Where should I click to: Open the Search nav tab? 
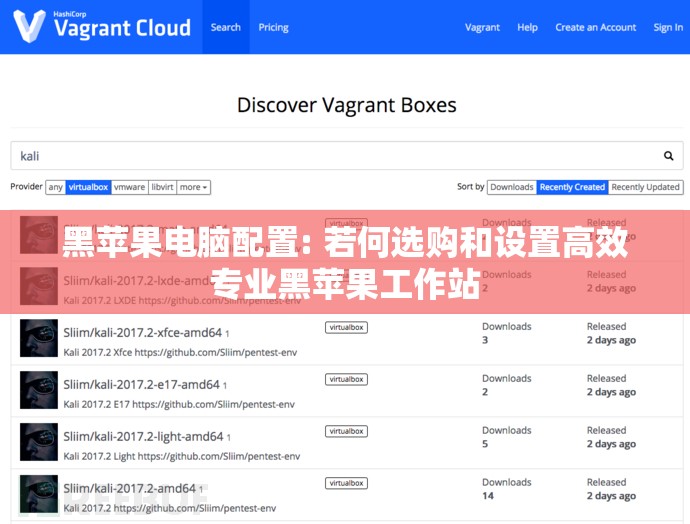click(x=226, y=27)
